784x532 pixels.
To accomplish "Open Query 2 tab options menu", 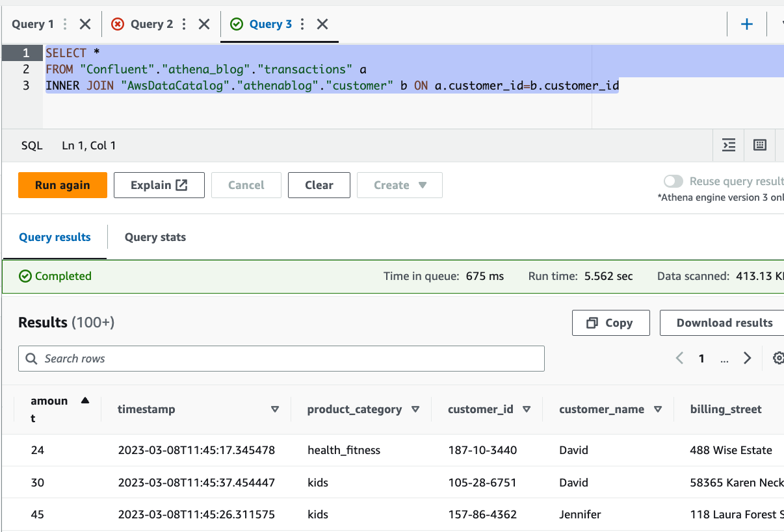I will 184,25.
